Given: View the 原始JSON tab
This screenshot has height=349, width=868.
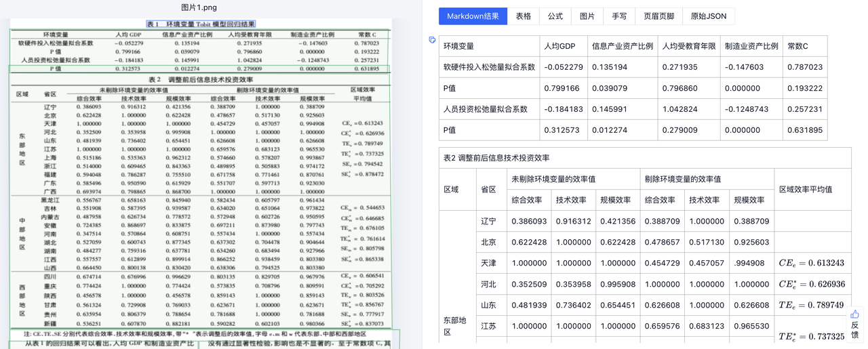Looking at the screenshot, I should (709, 16).
